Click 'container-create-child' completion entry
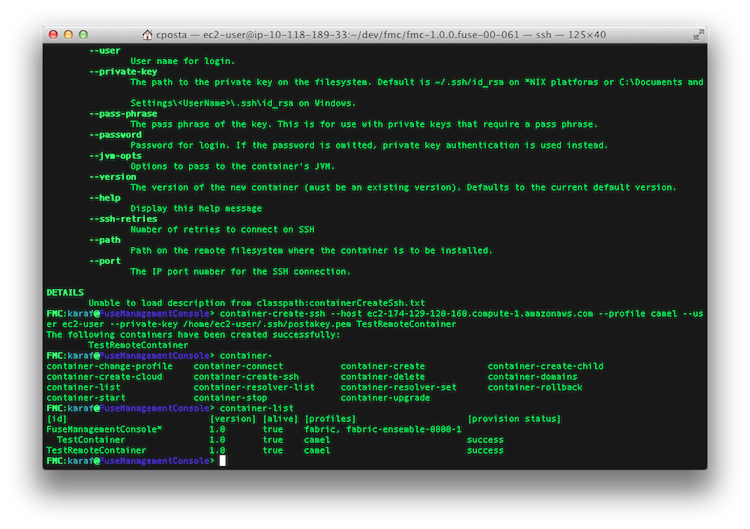The image size is (750, 529). click(545, 366)
